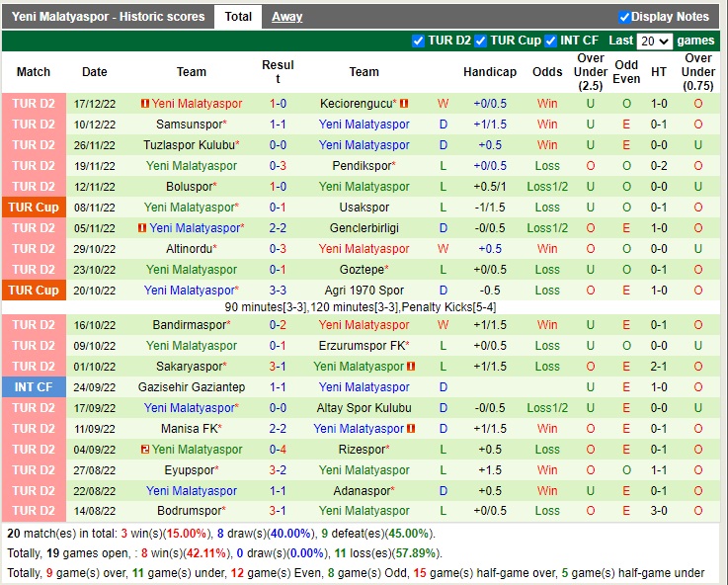Click TUR Cup label for 20/10/22 match
This screenshot has height=585, width=728.
pyautogui.click(x=34, y=291)
